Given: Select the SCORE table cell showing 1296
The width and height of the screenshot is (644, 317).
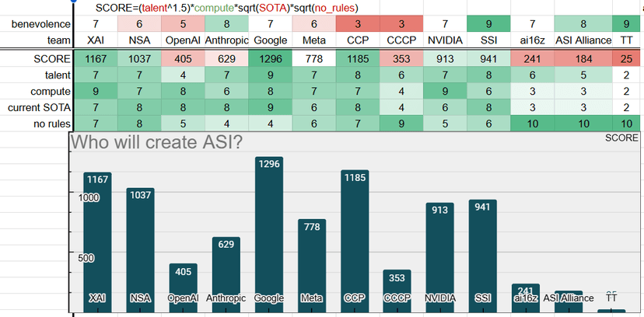Looking at the screenshot, I should click(270, 59).
